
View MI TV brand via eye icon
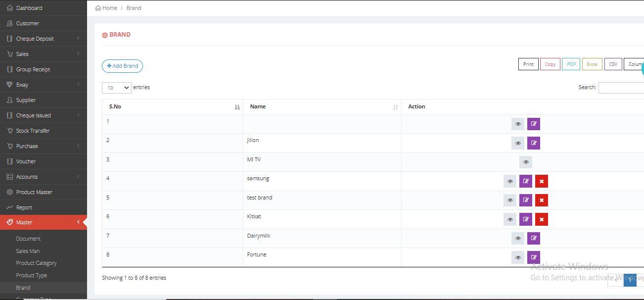525,162
